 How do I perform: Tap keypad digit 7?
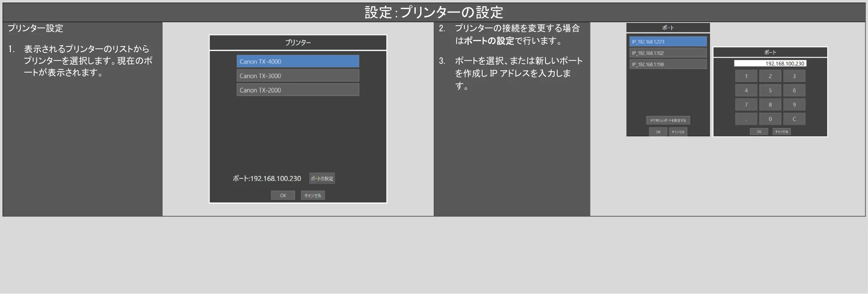click(746, 105)
